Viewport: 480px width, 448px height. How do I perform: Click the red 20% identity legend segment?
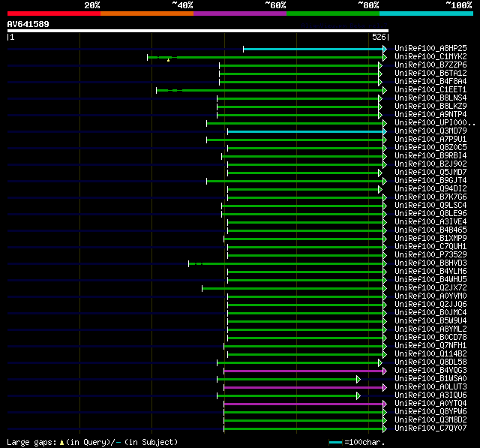pos(54,13)
